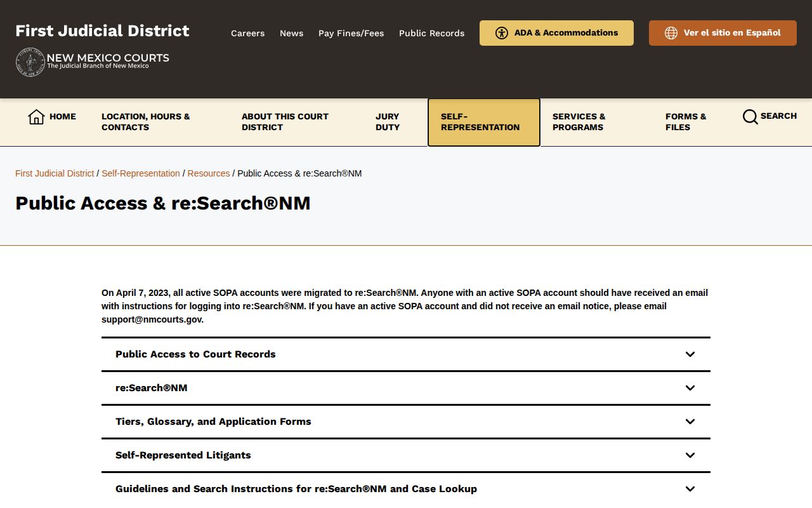The width and height of the screenshot is (812, 508).
Task: Click the New Mexico Courts seal logo
Action: coord(30,62)
